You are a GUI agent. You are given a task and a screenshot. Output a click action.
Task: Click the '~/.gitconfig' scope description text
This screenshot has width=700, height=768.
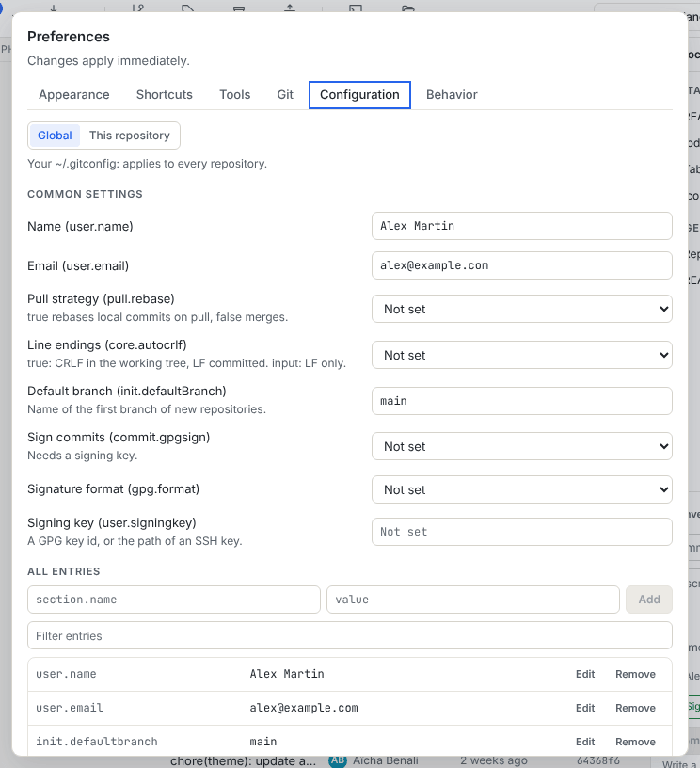click(148, 164)
